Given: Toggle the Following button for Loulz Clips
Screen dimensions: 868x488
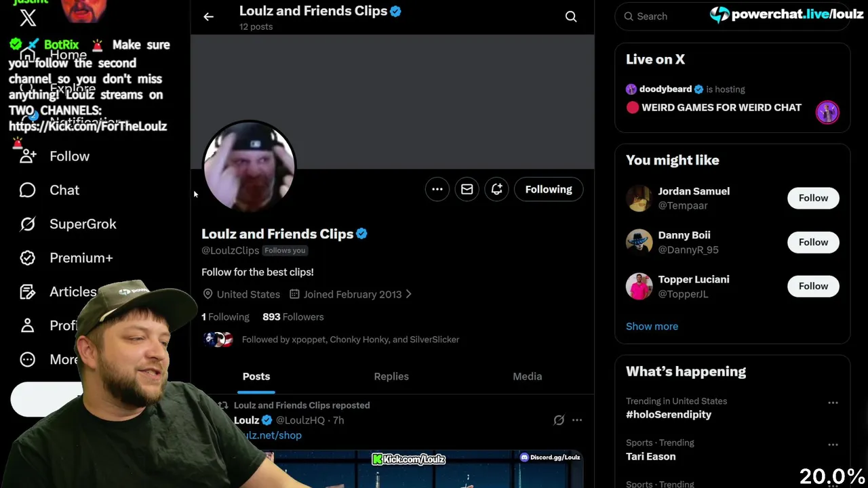Looking at the screenshot, I should [549, 189].
